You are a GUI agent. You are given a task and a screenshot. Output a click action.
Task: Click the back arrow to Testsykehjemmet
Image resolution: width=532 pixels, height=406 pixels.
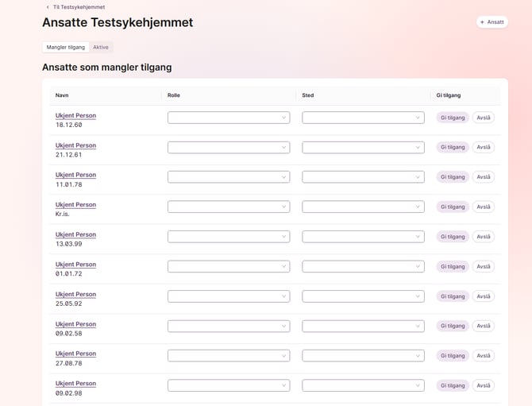tap(48, 7)
